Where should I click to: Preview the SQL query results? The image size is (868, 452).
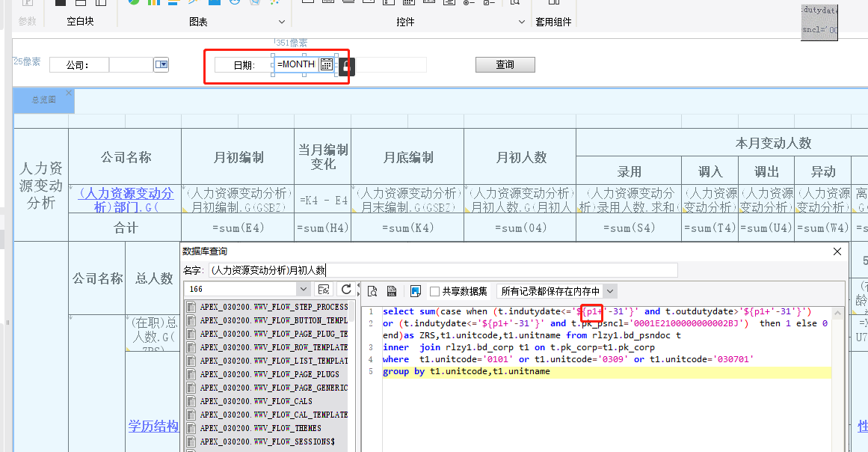[372, 291]
